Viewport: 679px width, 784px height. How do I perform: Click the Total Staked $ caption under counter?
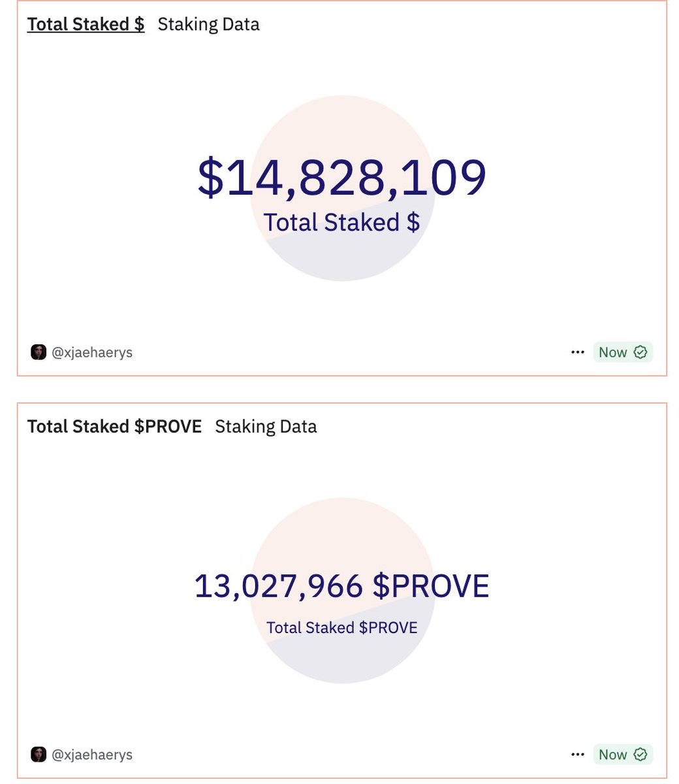341,223
